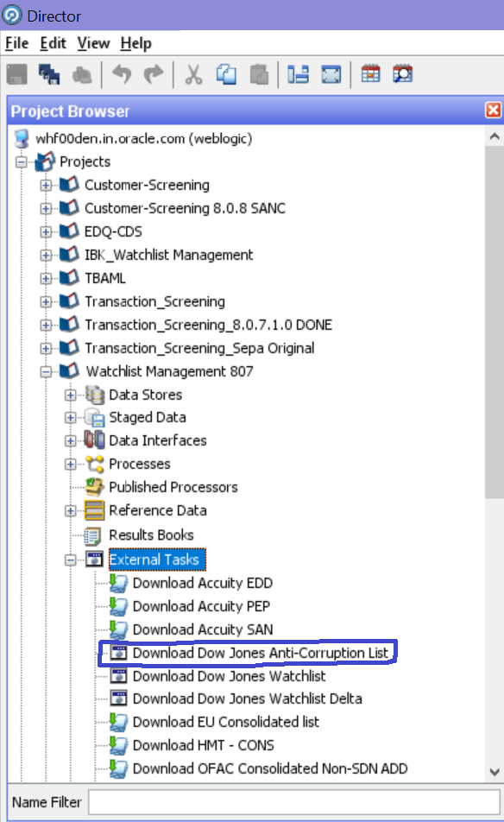
Task: Click the Staged Data icon
Action: click(x=95, y=417)
